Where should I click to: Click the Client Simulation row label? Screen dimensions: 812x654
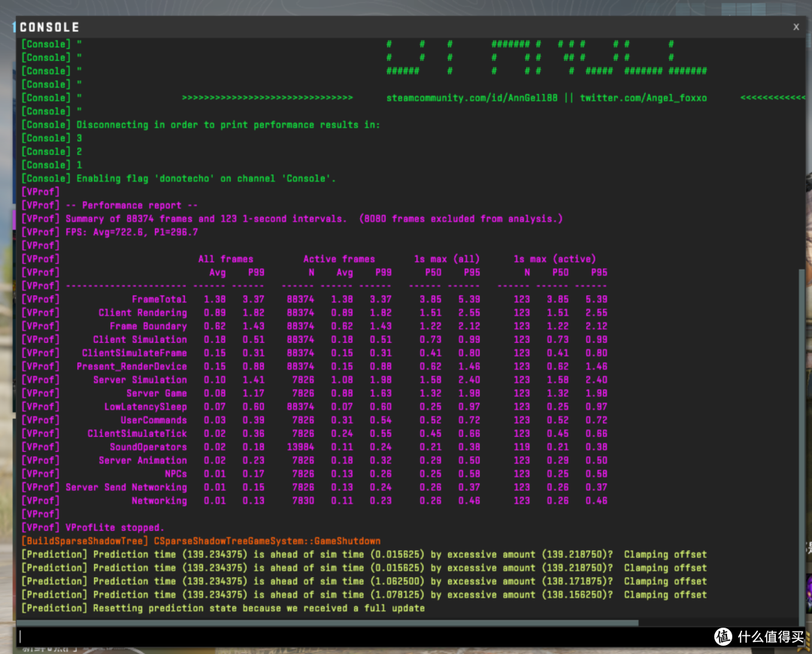140,340
